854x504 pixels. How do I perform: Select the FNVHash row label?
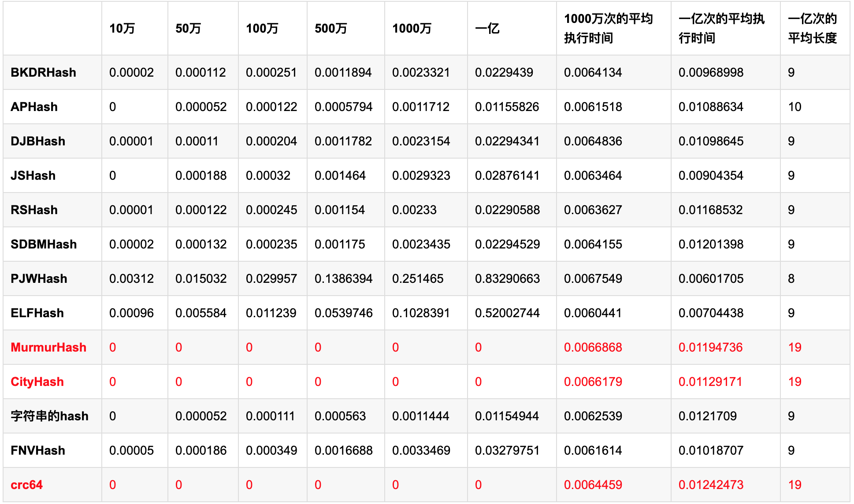[38, 450]
